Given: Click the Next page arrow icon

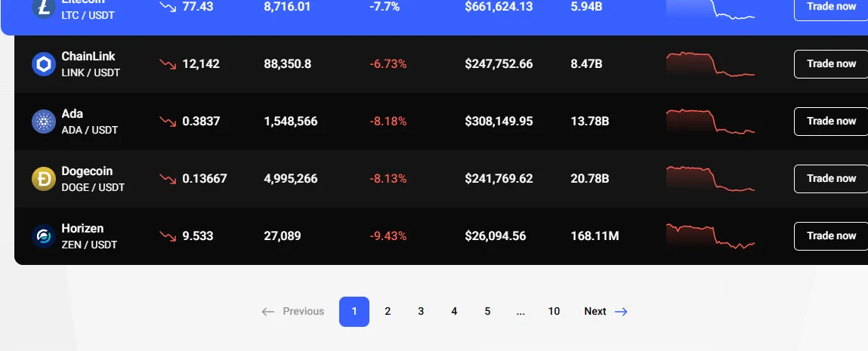Looking at the screenshot, I should click(621, 312).
